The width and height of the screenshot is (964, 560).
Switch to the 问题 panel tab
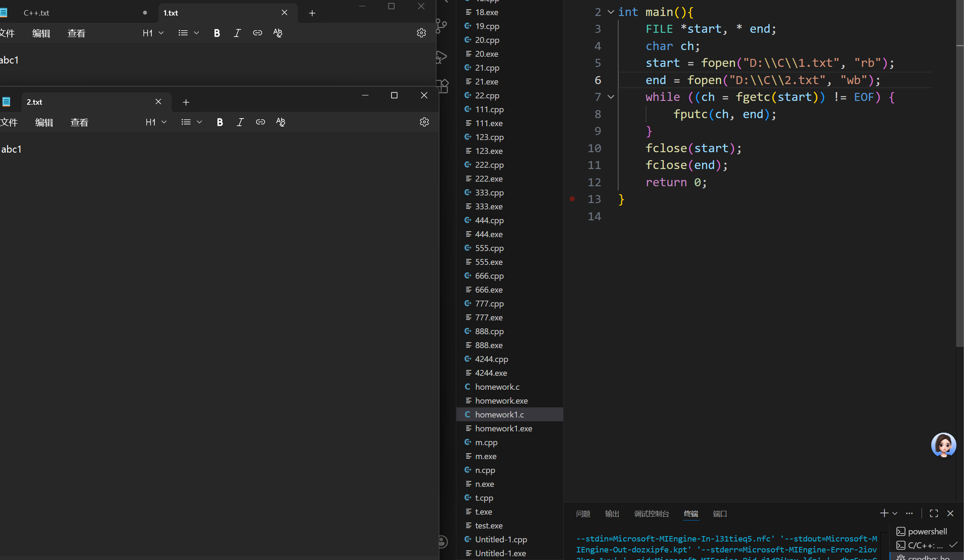point(583,514)
